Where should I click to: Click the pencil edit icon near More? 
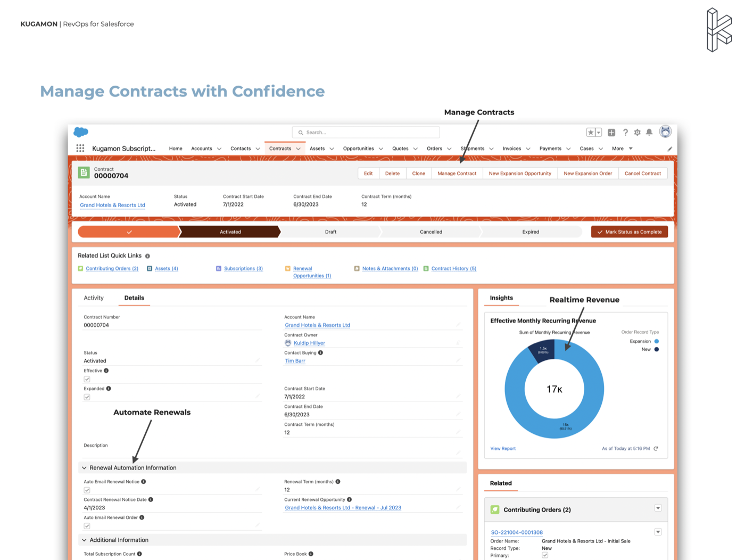(669, 149)
